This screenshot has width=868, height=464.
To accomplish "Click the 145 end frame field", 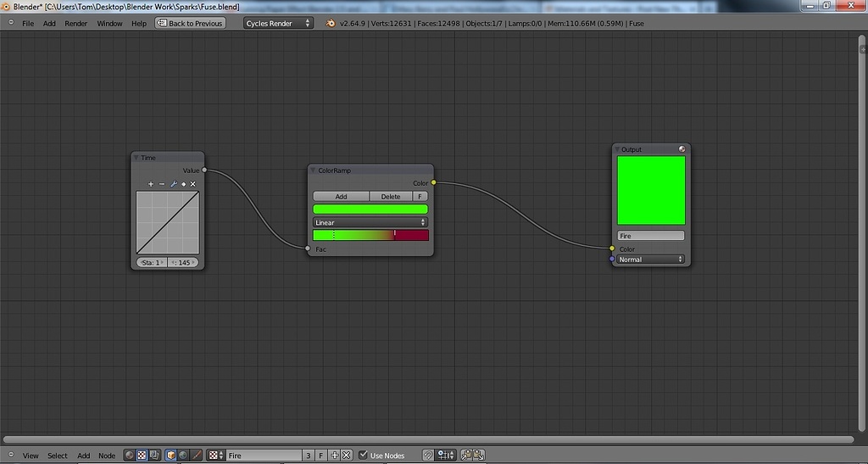I will click(183, 262).
